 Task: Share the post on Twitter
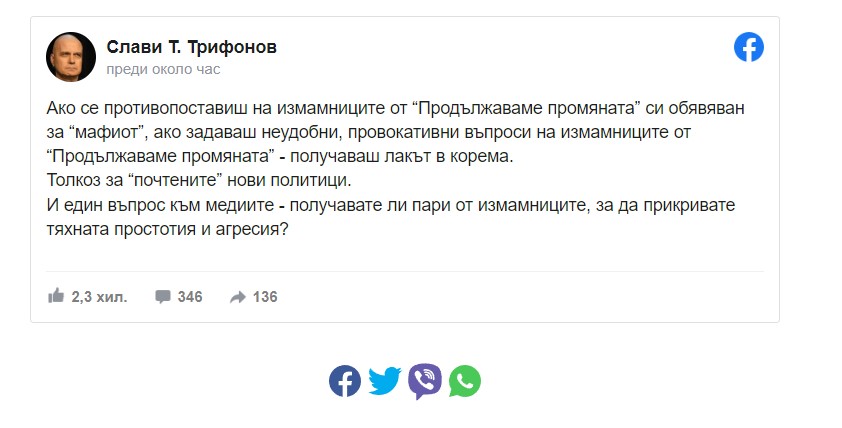[x=384, y=381]
